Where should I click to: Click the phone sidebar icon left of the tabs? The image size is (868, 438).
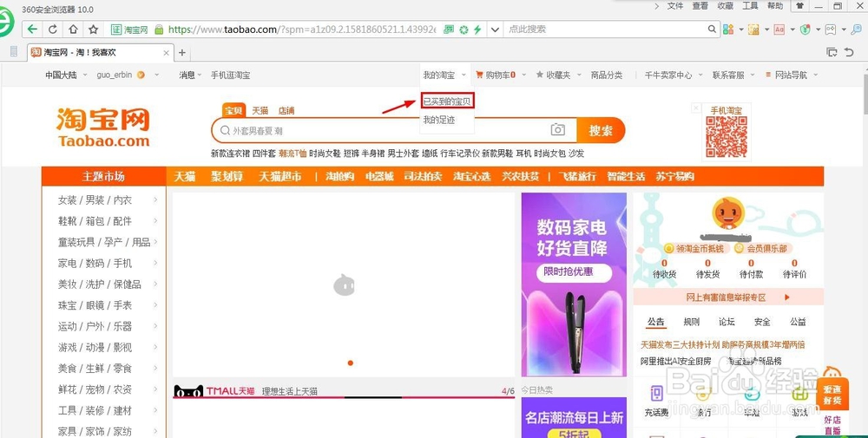pyautogui.click(x=14, y=52)
